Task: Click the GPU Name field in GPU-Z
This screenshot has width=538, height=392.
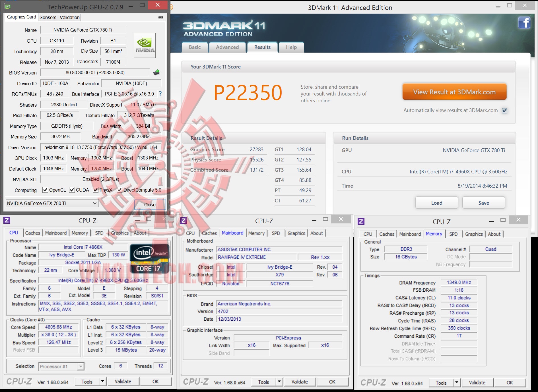Action: (x=83, y=30)
